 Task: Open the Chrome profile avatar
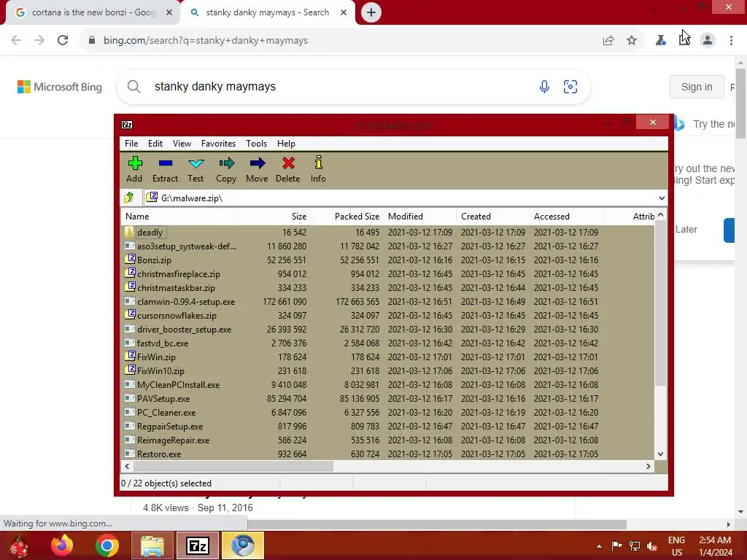pos(708,41)
